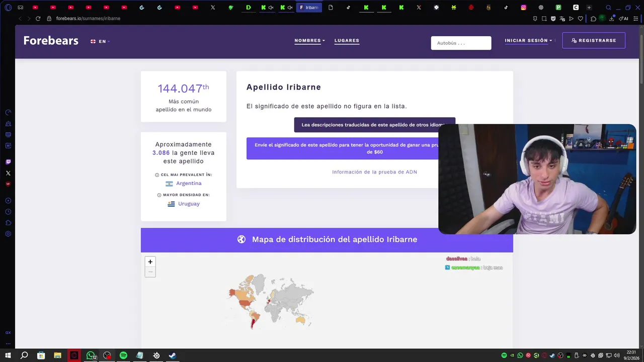Viewport: 644px width, 362px height.
Task: Open the browser search tabs magnifier icon
Action: pos(608,8)
